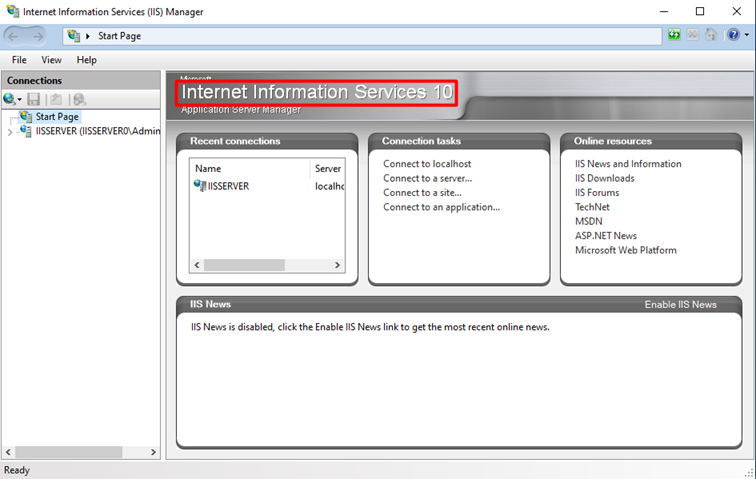
Task: Open the Help menu
Action: [87, 60]
